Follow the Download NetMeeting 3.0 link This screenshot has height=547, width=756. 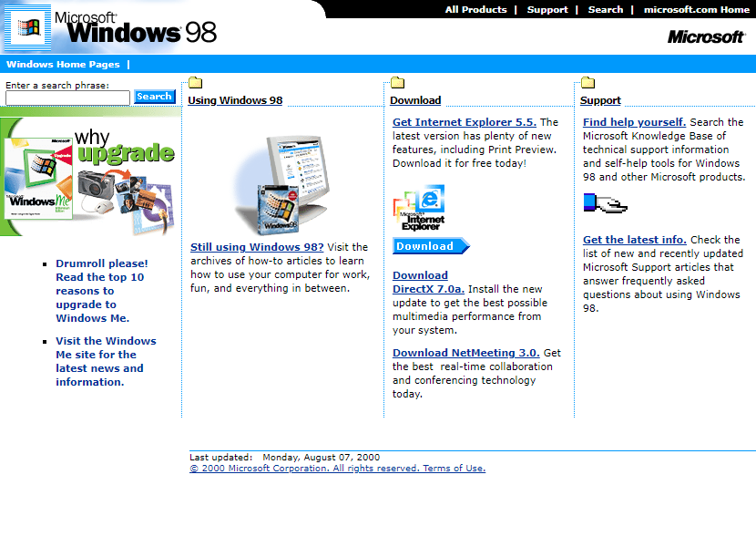(x=465, y=353)
